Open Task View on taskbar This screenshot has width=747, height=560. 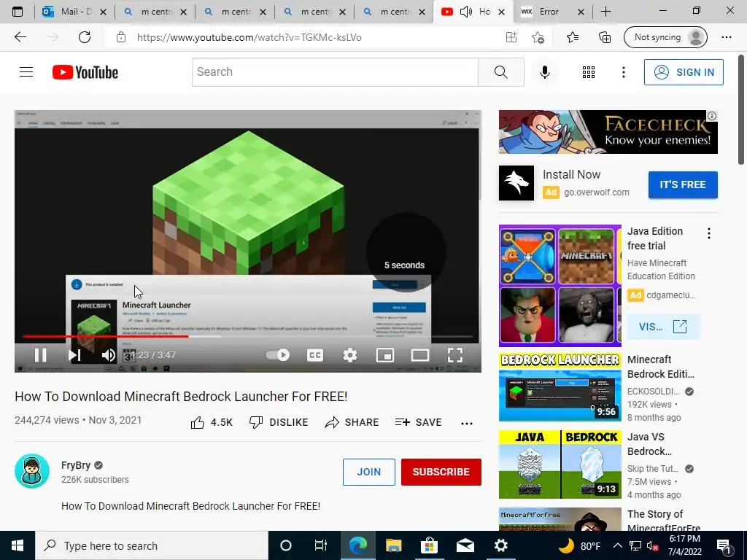(x=321, y=545)
